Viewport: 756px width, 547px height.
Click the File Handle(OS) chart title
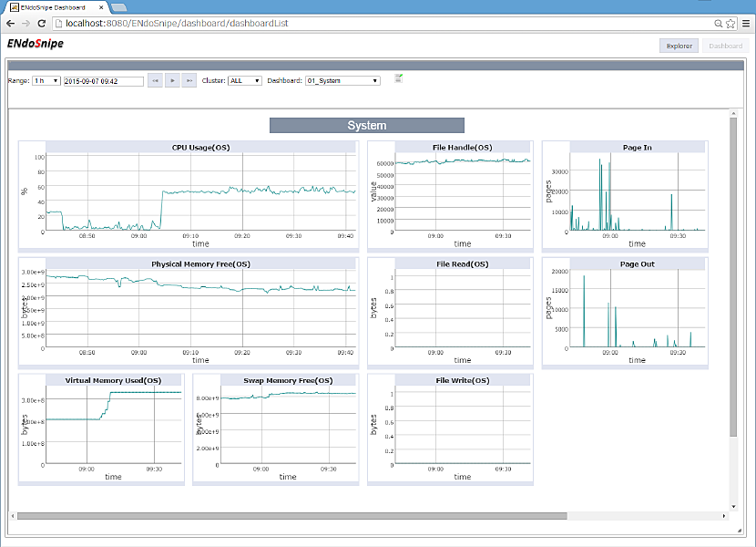click(x=463, y=148)
